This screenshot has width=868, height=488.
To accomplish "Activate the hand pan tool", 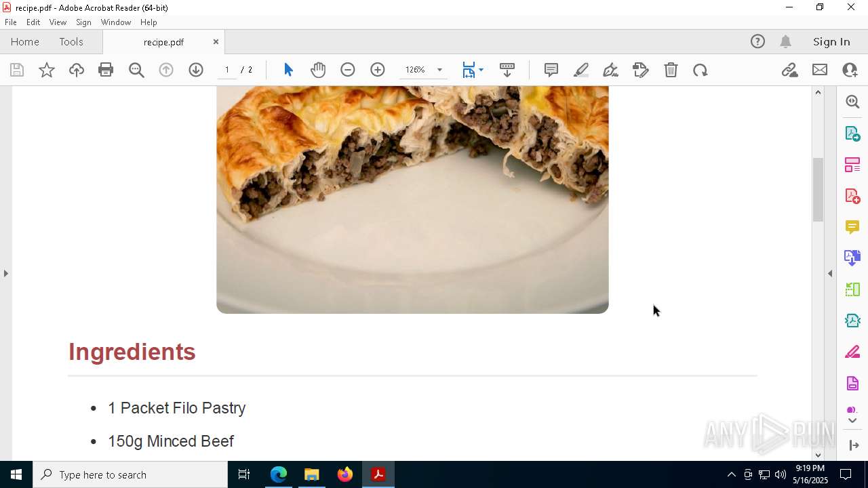I will coord(318,70).
